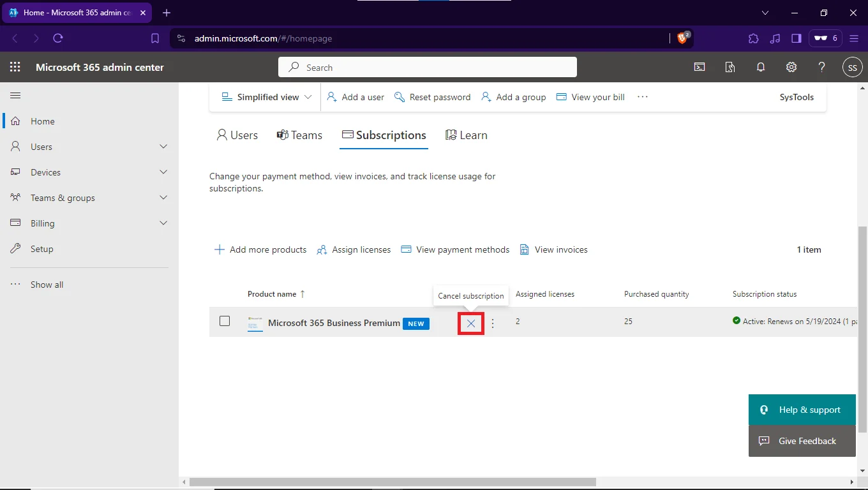
Task: Click Microsoft 365 Business Premium product name
Action: tap(334, 323)
